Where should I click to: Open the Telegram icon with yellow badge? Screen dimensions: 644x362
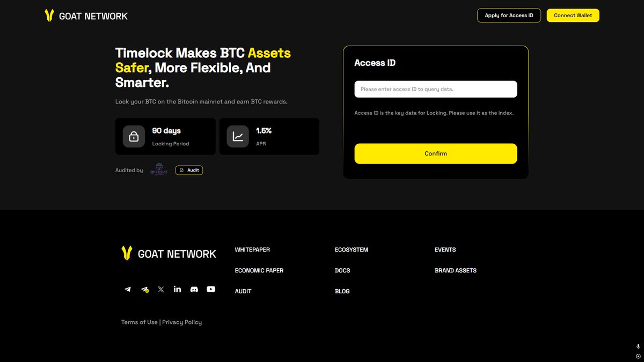pyautogui.click(x=144, y=290)
